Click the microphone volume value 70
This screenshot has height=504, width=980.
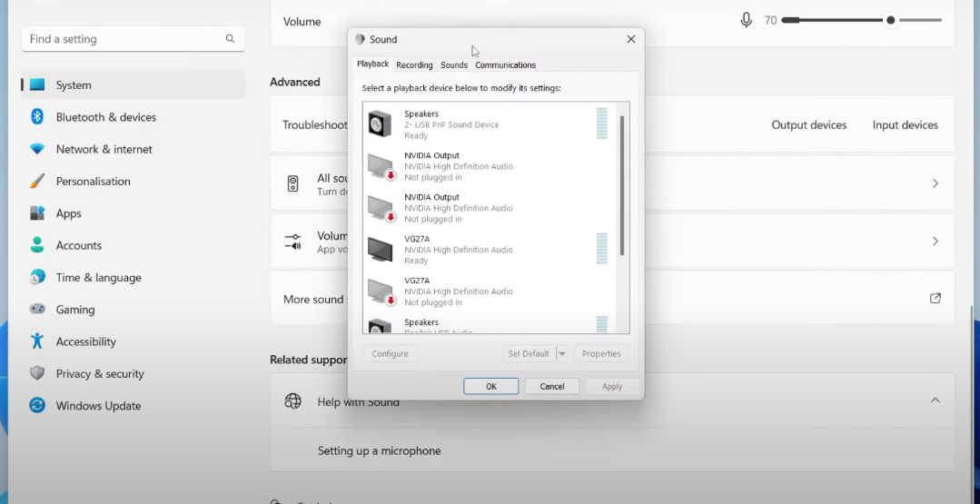[x=770, y=21]
